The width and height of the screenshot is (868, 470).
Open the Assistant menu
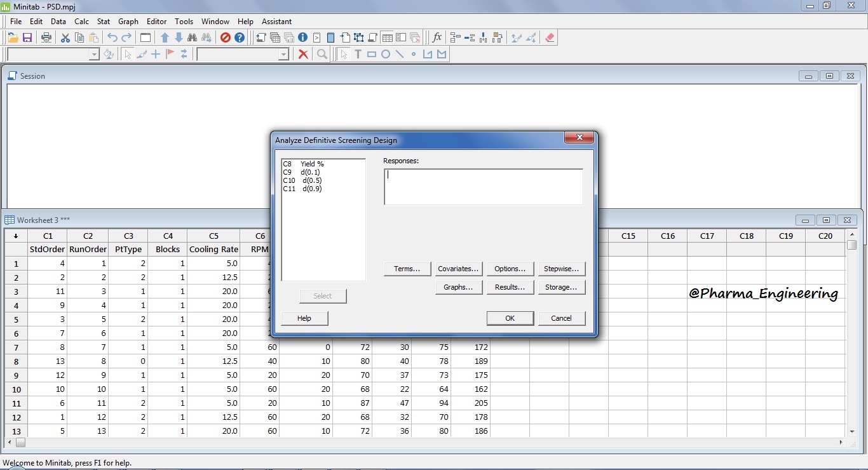[x=276, y=21]
